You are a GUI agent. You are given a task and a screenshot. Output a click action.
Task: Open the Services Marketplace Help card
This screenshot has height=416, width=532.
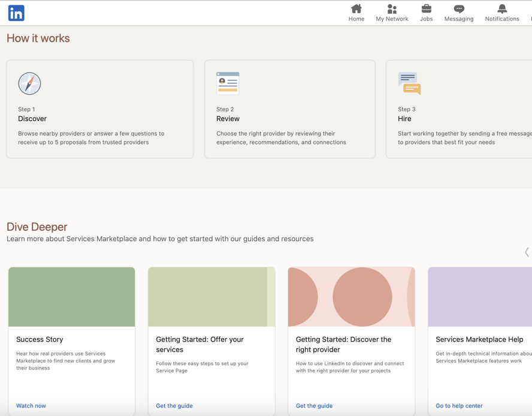pos(479,339)
